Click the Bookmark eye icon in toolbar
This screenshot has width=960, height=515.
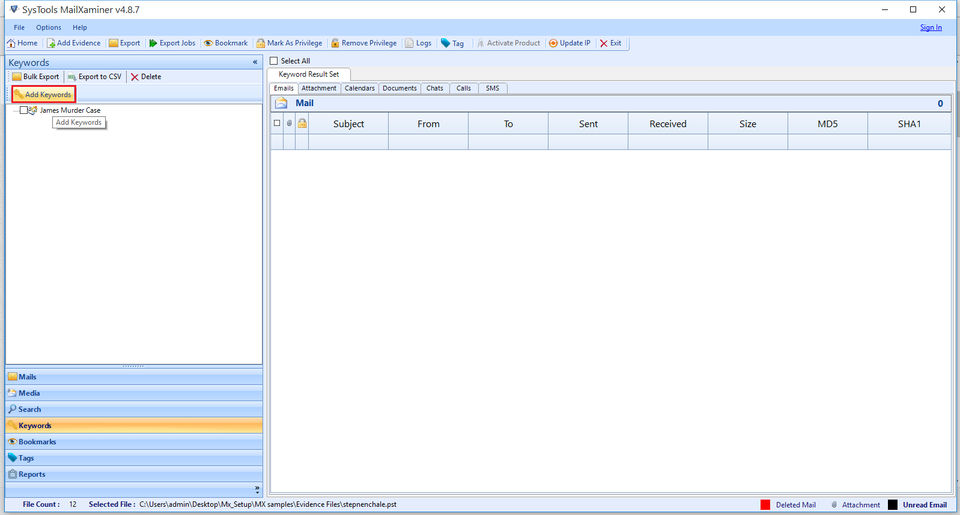208,43
